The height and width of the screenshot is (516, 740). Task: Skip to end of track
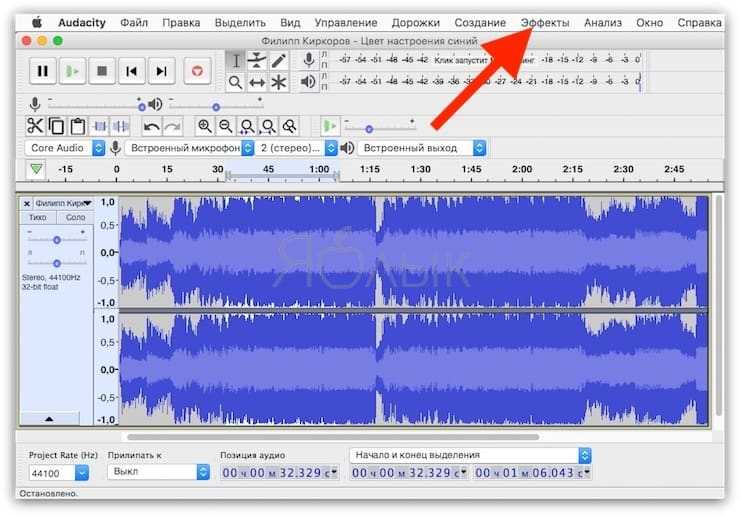161,71
